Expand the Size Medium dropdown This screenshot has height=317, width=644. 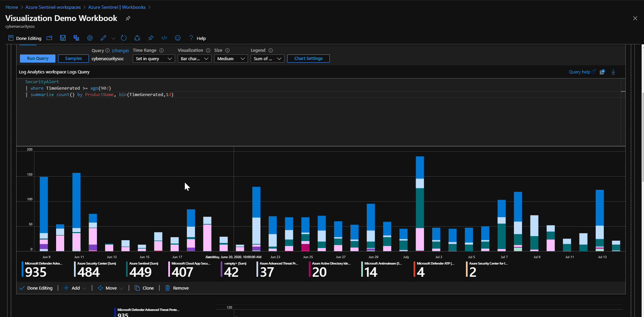(x=231, y=59)
